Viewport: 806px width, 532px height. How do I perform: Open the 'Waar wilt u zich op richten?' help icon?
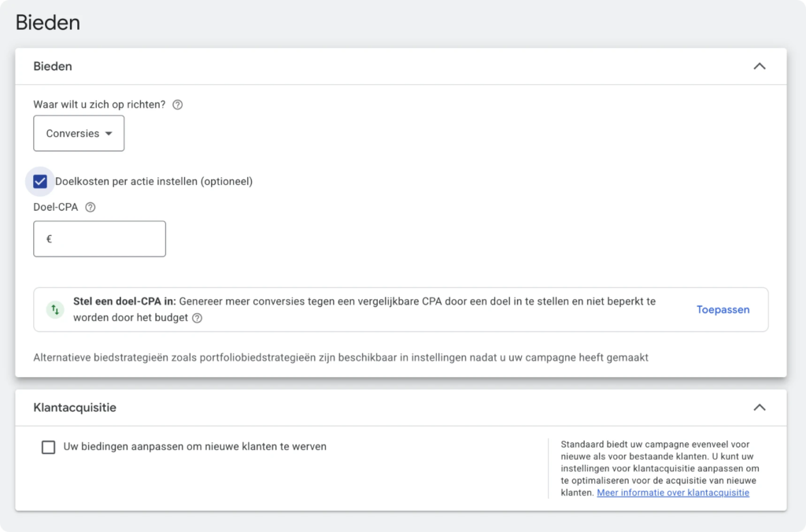[177, 104]
